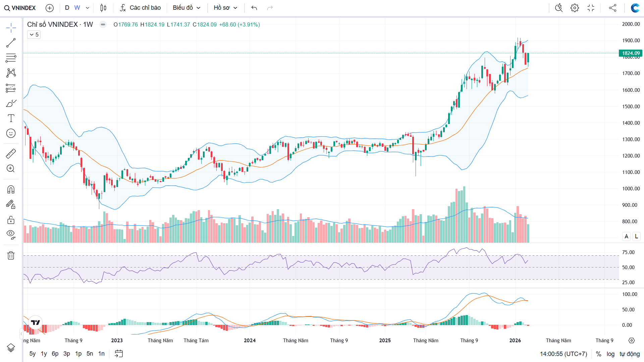
Task: Toggle lock all drawings
Action: pyautogui.click(x=11, y=220)
